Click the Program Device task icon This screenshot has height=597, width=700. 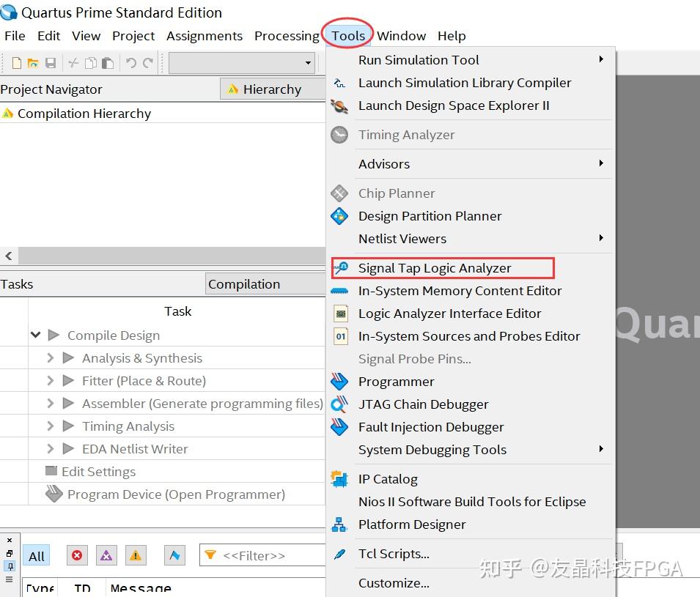[x=54, y=494]
